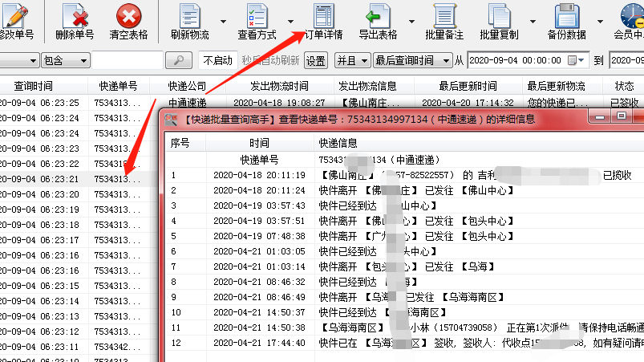Click the magnifier search button
The image size is (644, 362).
coord(179,60)
